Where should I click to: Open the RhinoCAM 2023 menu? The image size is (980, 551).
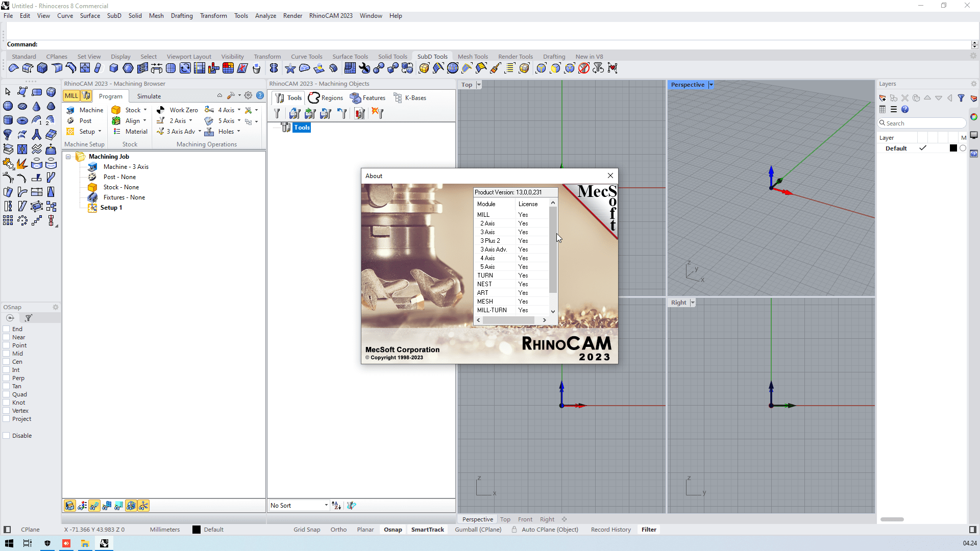click(330, 16)
